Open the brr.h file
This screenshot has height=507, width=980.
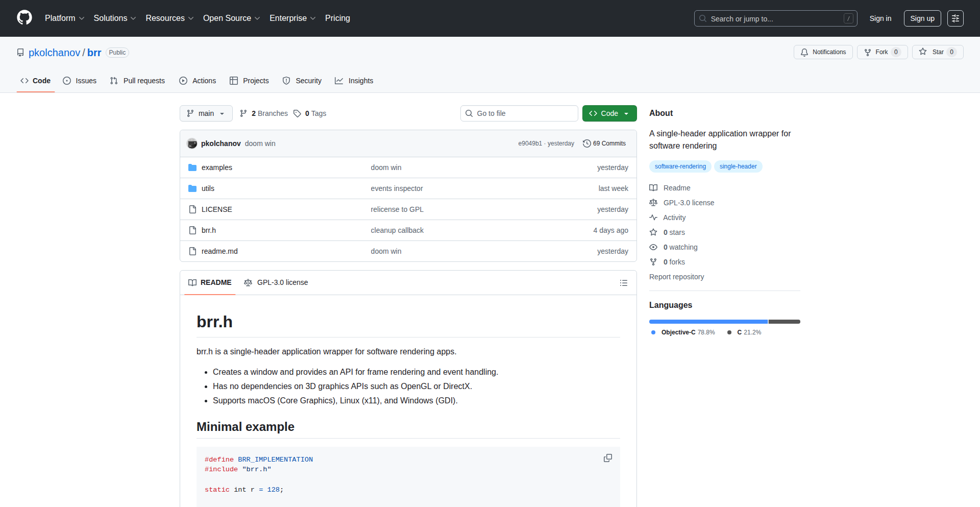point(208,230)
